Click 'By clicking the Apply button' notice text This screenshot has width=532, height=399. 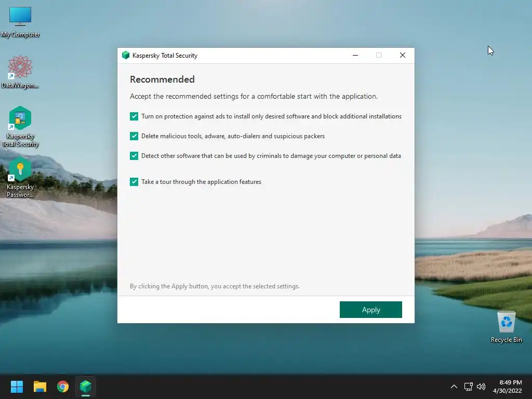pos(215,286)
